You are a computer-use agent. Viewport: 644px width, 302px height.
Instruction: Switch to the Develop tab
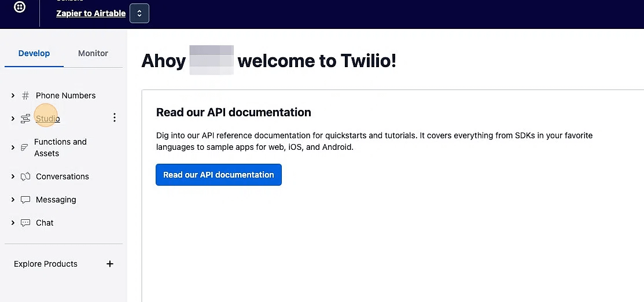34,53
